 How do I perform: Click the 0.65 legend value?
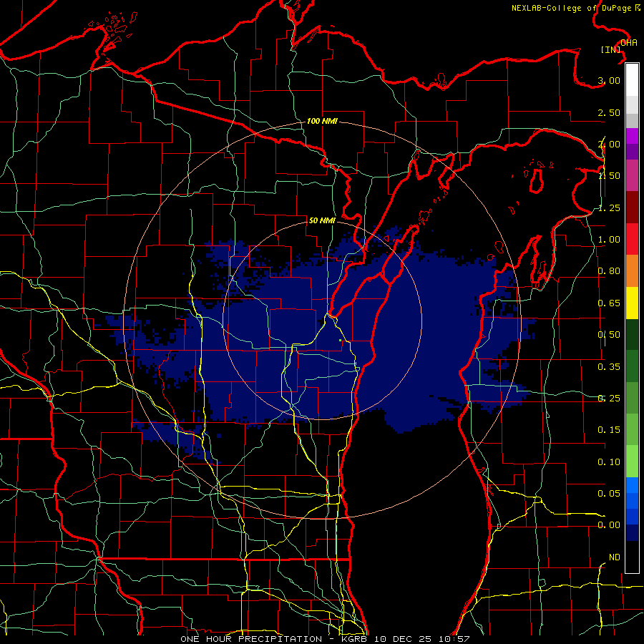pyautogui.click(x=609, y=303)
